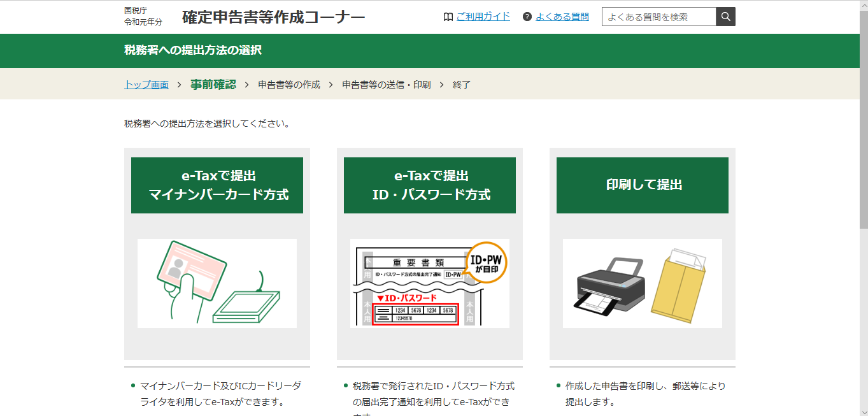Select the e-Taxで提出 マイナンバーカード方式 option
Viewport: 868px width, 416px height.
coord(217,185)
